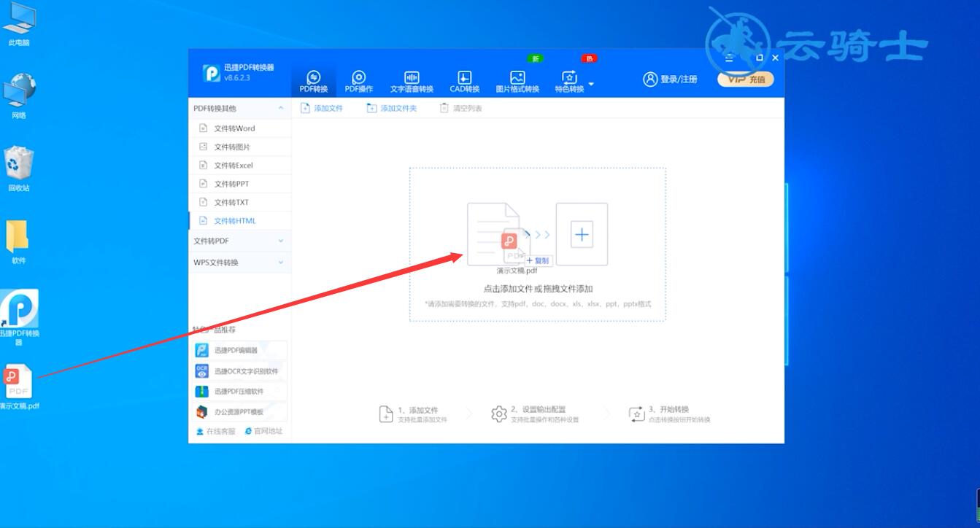The height and width of the screenshot is (528, 980).
Task: Click 登录/注册 to sign in
Action: 670,79
